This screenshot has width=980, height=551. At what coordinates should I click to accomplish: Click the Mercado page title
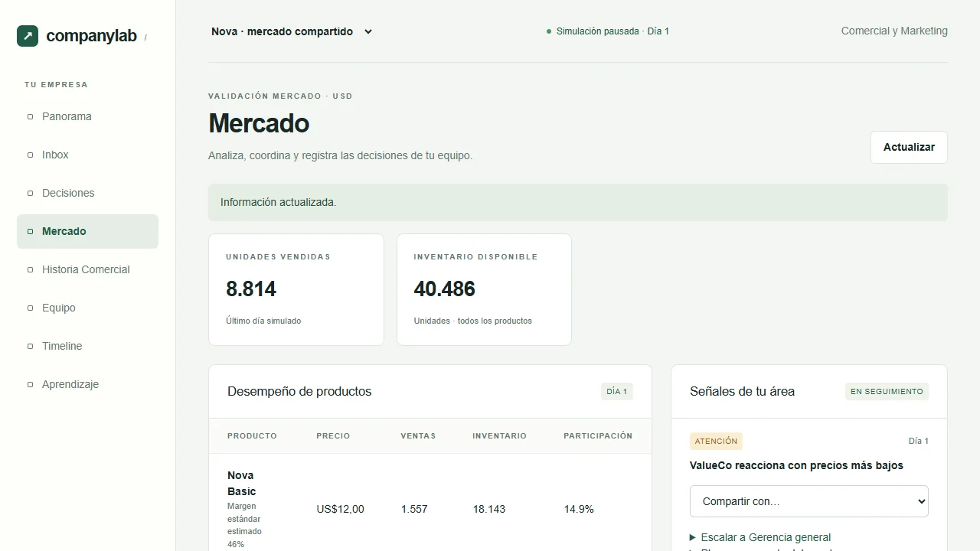259,123
